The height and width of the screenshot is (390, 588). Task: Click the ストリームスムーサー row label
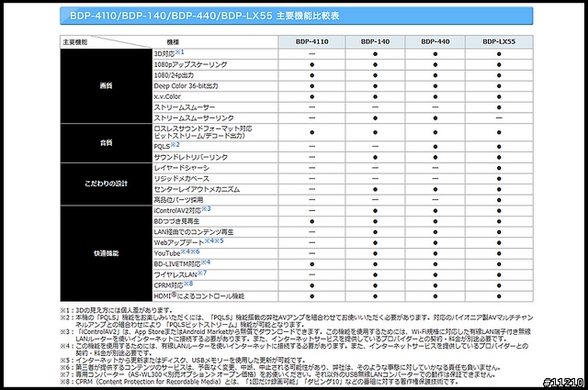tap(185, 107)
